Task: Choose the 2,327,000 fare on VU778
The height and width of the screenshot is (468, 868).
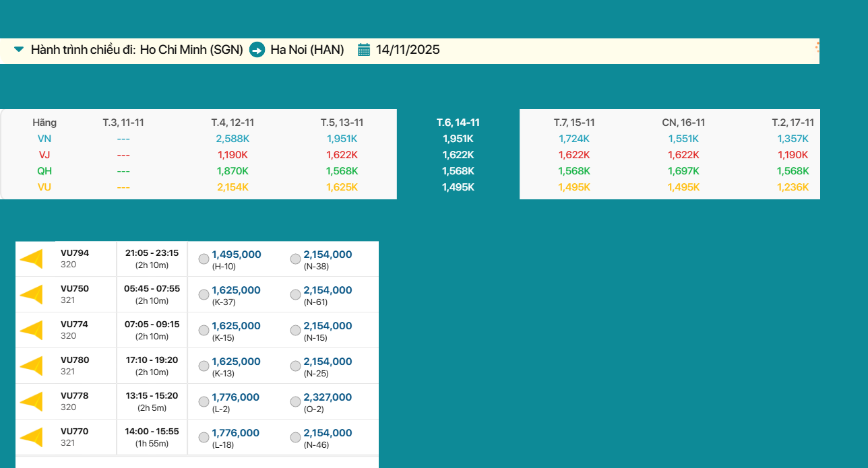Action: click(x=295, y=402)
